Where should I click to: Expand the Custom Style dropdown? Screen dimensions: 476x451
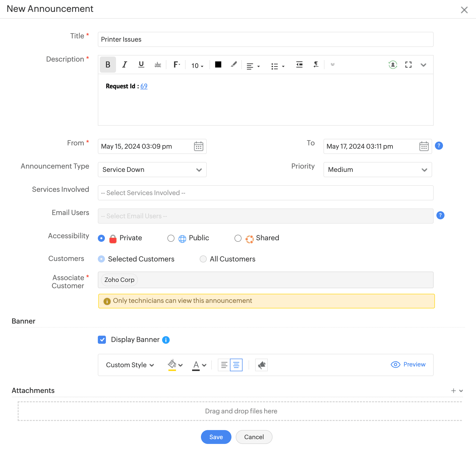(x=130, y=365)
